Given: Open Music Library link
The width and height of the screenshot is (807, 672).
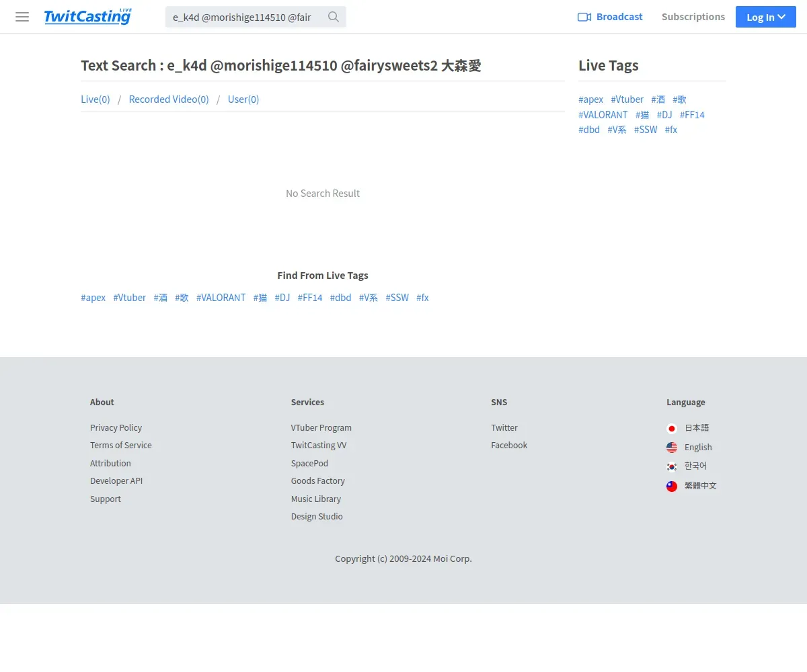Looking at the screenshot, I should pos(316,499).
